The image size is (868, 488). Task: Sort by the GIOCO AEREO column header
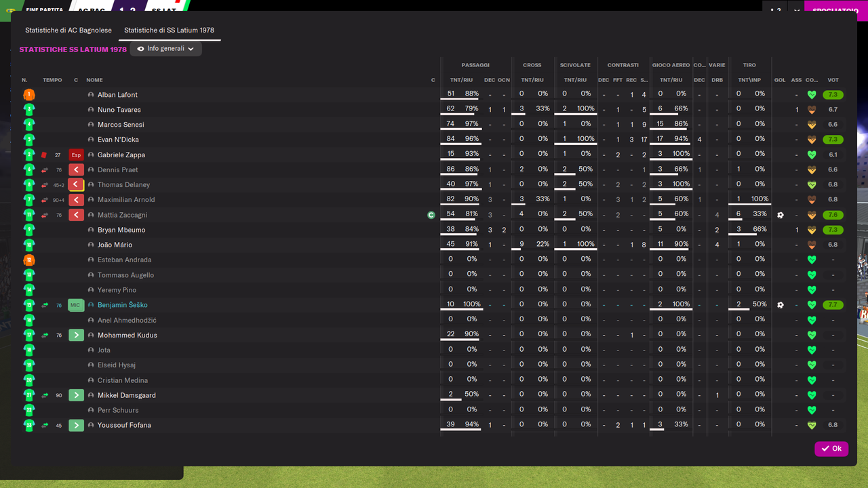pyautogui.click(x=671, y=65)
